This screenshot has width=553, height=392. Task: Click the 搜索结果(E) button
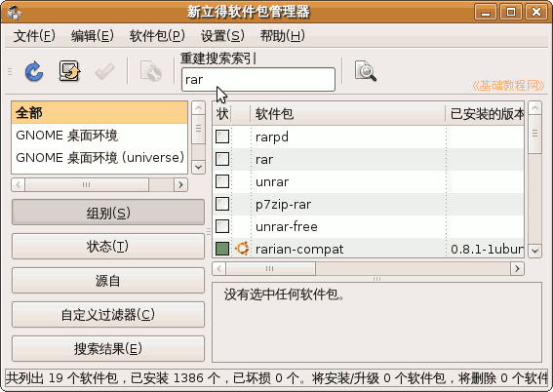(108, 349)
